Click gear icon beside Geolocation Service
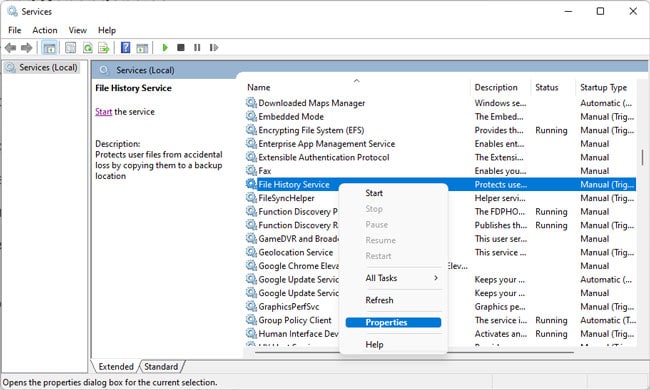Screen dimensions: 650x390 point(251,252)
